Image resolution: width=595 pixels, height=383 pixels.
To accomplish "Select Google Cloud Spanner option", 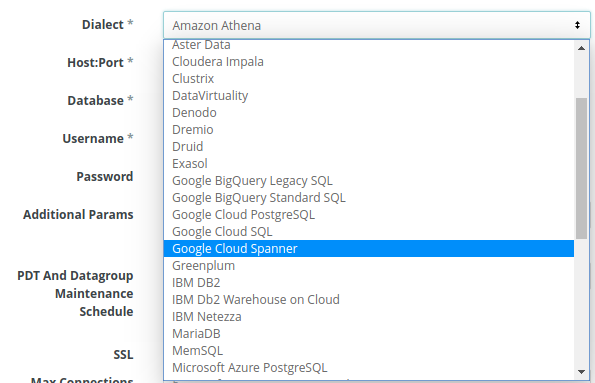I will [369, 248].
